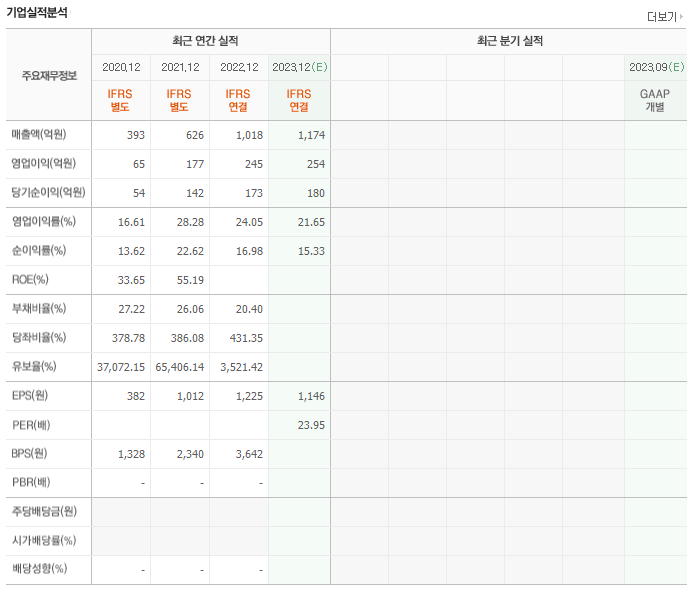The height and width of the screenshot is (589, 687).
Task: Click the 기업실적분석 title
Action: [37, 12]
